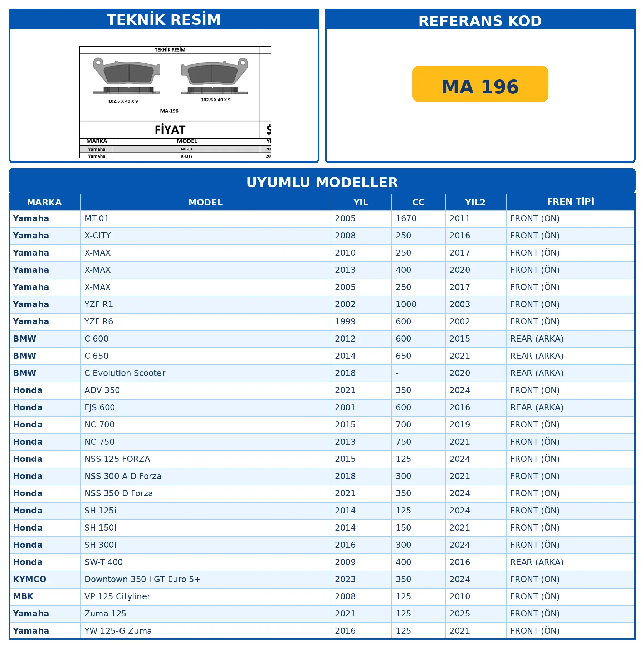Screen dimensions: 644x648
Task: Click the 650 CC value
Action: click(403, 356)
